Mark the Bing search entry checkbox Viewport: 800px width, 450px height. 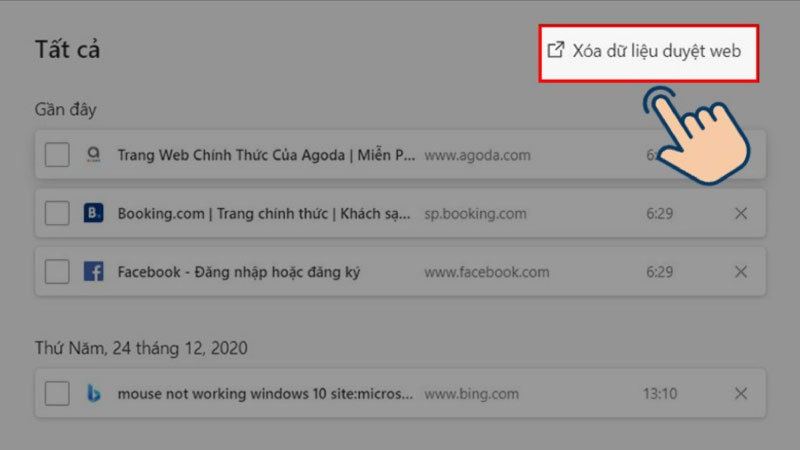pyautogui.click(x=57, y=393)
